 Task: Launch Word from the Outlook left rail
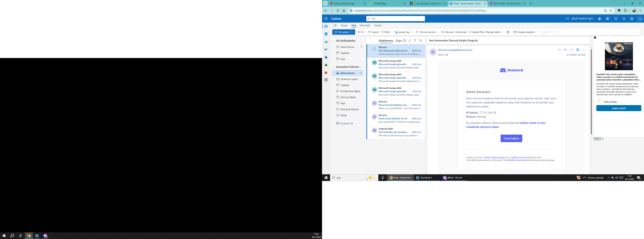pyautogui.click(x=326, y=57)
